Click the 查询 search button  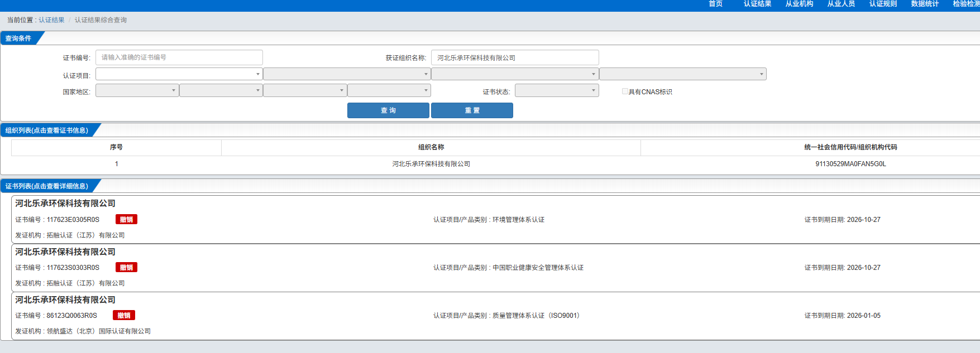(388, 110)
